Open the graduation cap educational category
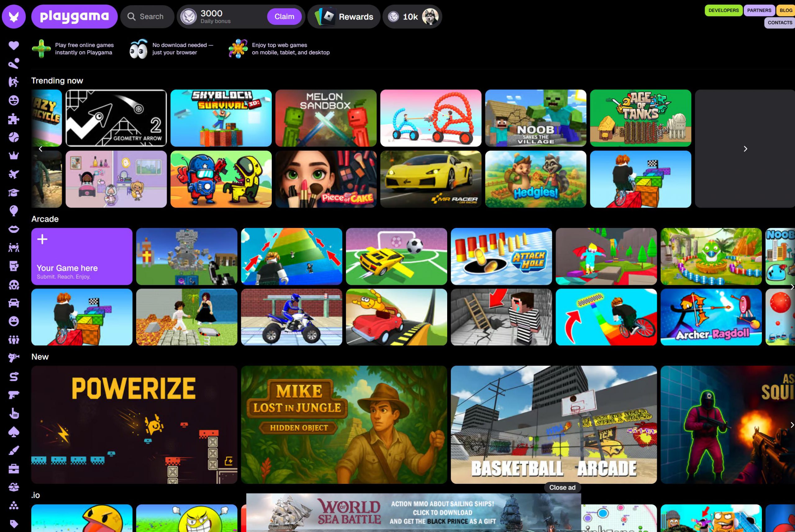This screenshot has width=795, height=532. click(14, 192)
